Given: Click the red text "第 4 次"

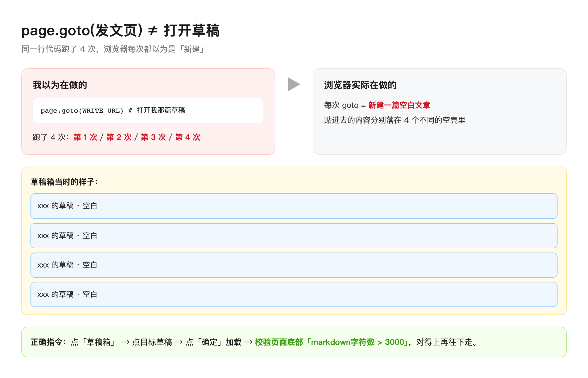Looking at the screenshot, I should click(188, 137).
